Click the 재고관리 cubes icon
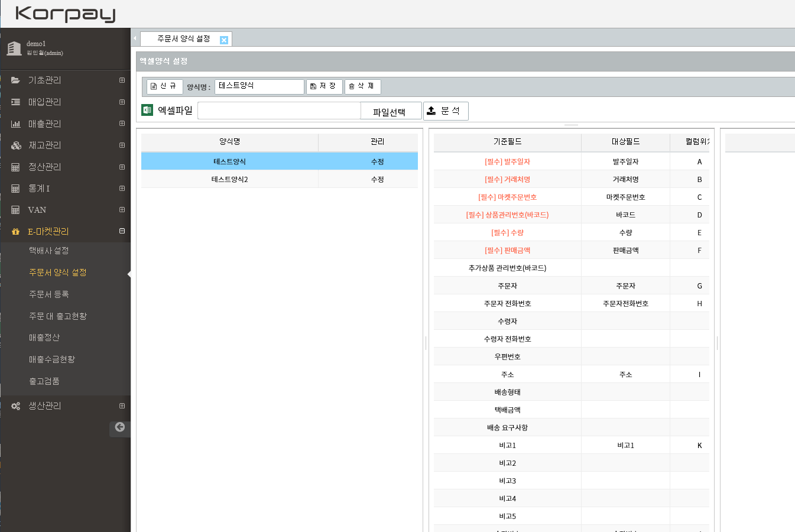The height and width of the screenshot is (532, 795). [16, 145]
